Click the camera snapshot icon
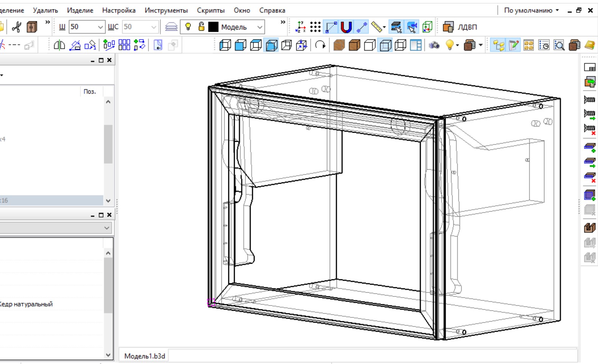Image resolution: width=598 pixels, height=364 pixels. tap(434, 45)
